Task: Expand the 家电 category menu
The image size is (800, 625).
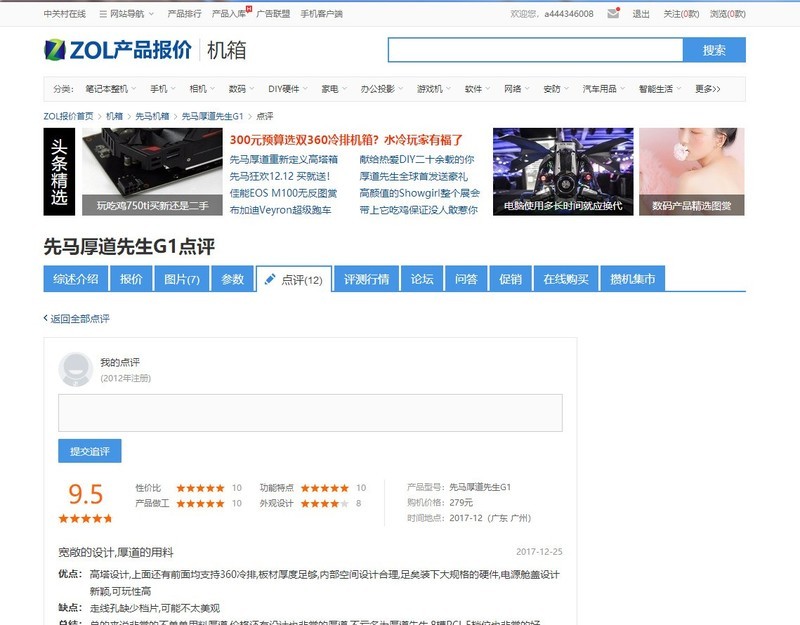Action: point(334,89)
